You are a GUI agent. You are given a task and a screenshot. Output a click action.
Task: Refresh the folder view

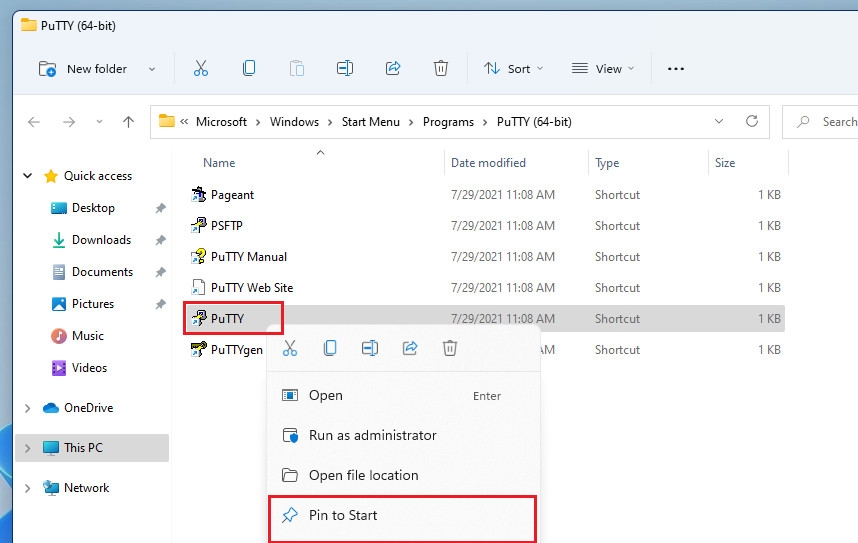tap(752, 121)
